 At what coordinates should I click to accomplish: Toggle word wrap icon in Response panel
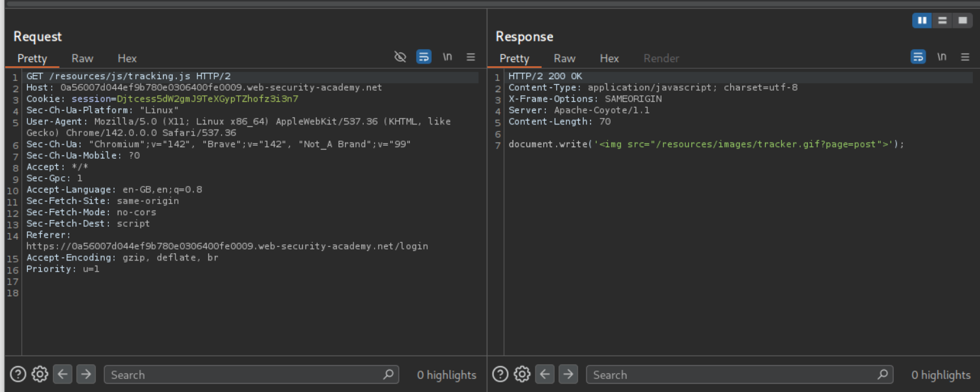pos(918,57)
